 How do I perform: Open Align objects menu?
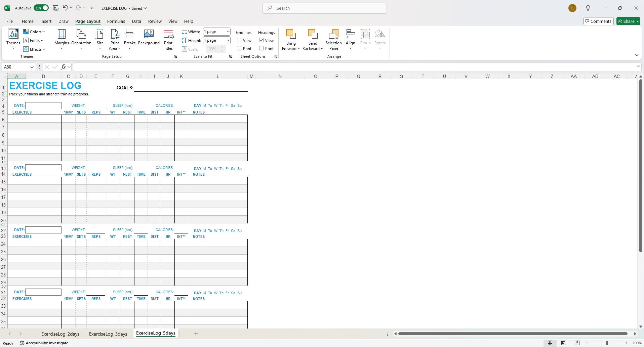tap(350, 40)
